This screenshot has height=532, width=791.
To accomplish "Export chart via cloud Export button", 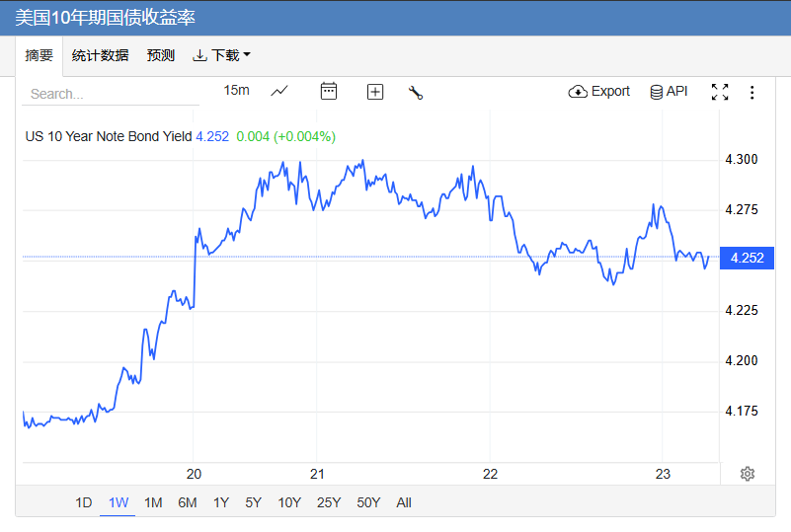I will tap(598, 91).
